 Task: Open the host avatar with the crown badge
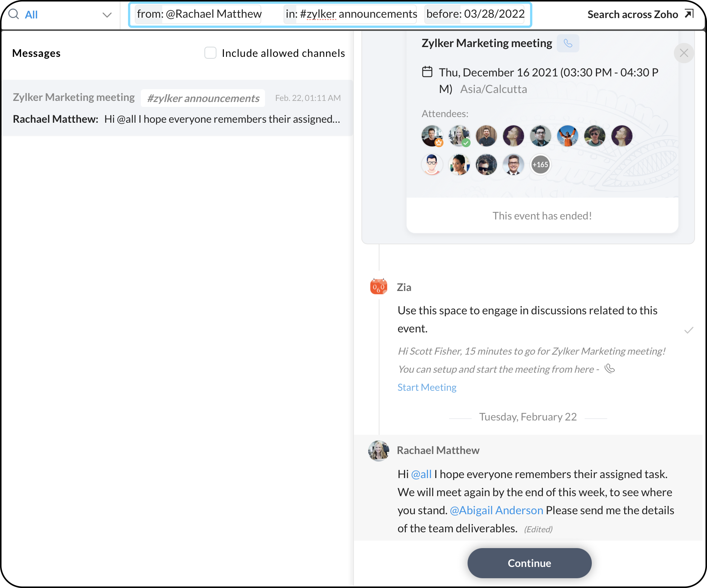[x=432, y=136]
